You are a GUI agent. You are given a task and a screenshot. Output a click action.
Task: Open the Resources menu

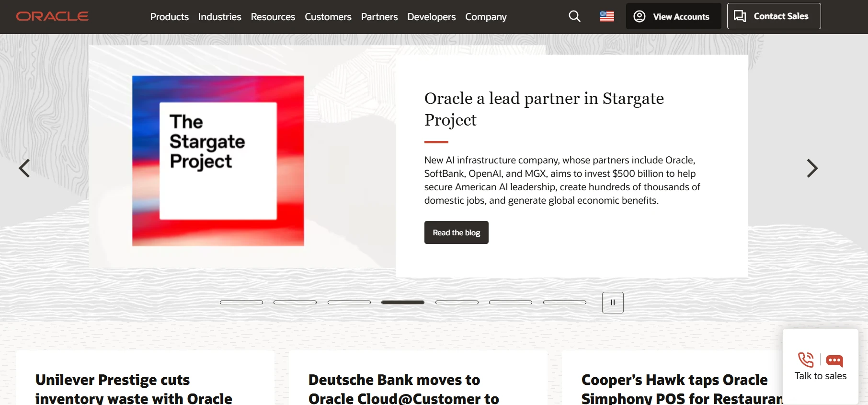(x=273, y=17)
